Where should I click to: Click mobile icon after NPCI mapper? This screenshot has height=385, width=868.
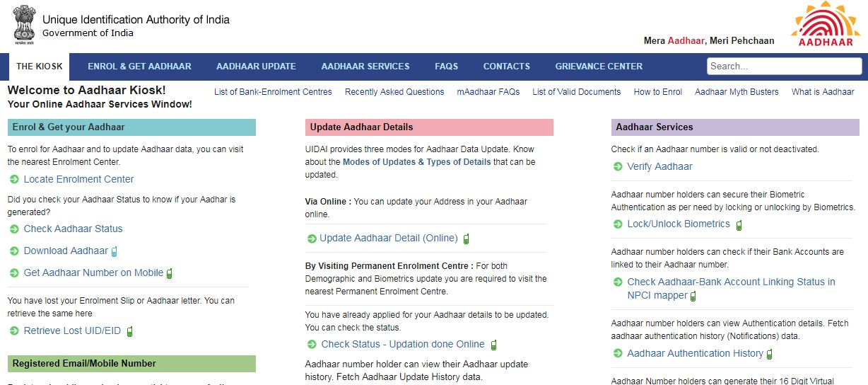coord(693,296)
